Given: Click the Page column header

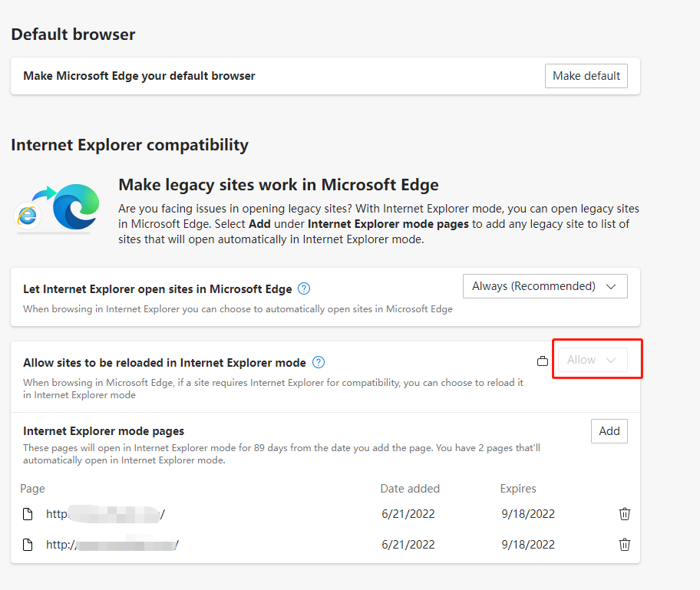Looking at the screenshot, I should (x=32, y=489).
